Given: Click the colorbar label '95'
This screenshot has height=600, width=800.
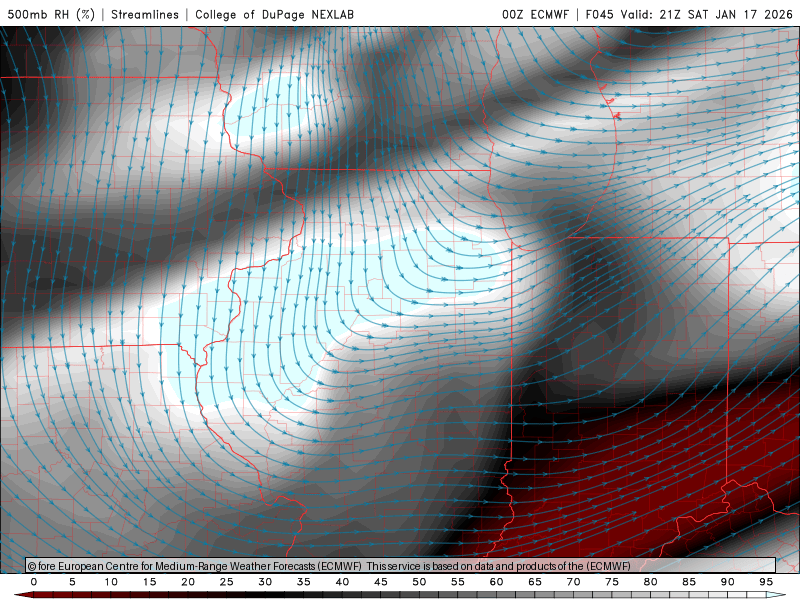Looking at the screenshot, I should point(766,582).
